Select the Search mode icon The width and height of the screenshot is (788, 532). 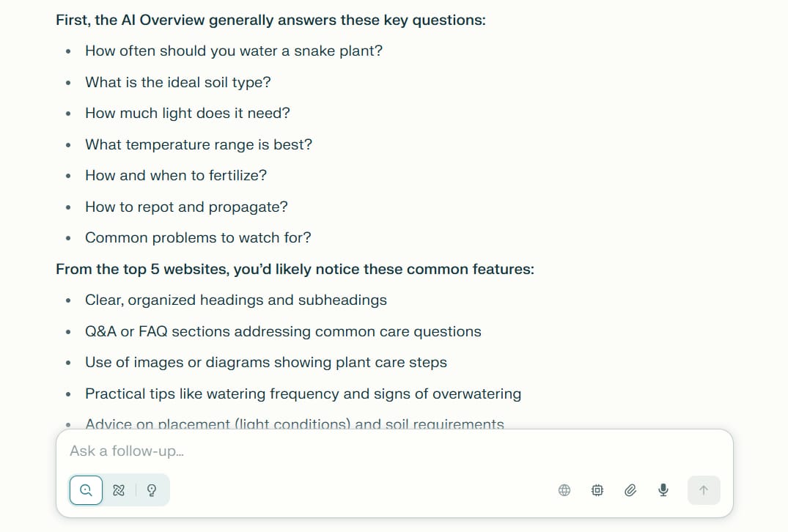coord(86,489)
